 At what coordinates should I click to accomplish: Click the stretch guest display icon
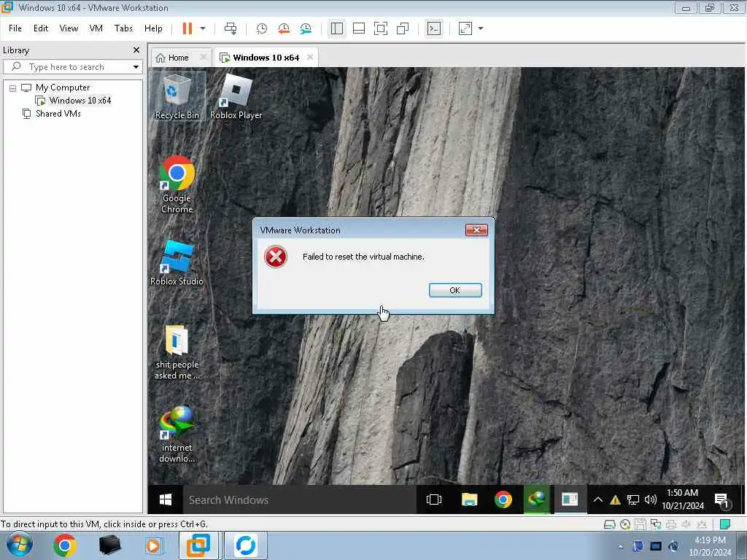coord(465,28)
